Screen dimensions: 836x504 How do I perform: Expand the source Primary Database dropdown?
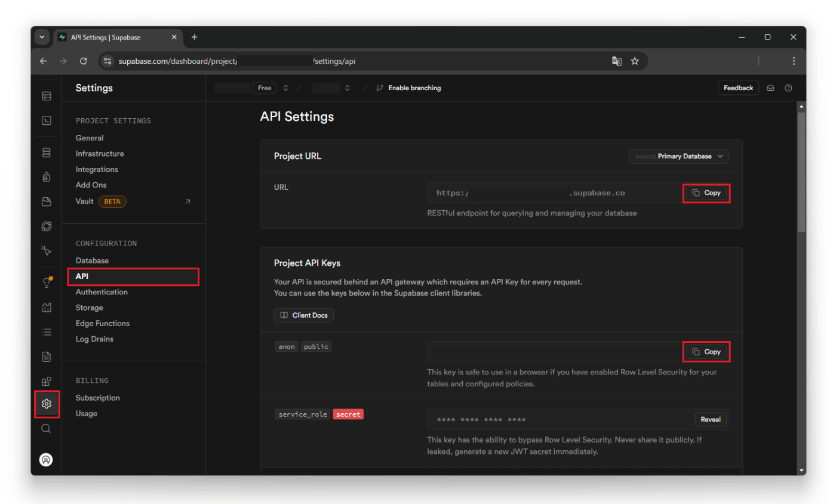[x=679, y=156]
